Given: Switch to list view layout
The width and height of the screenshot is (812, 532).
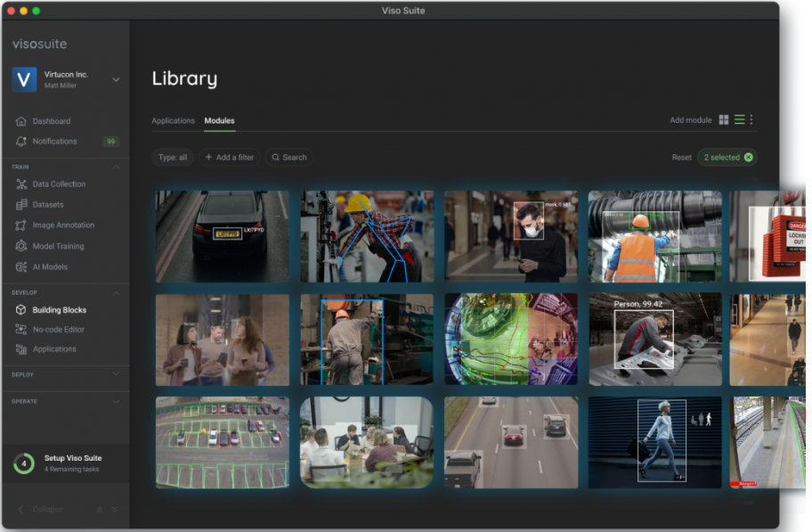Looking at the screenshot, I should pyautogui.click(x=740, y=119).
